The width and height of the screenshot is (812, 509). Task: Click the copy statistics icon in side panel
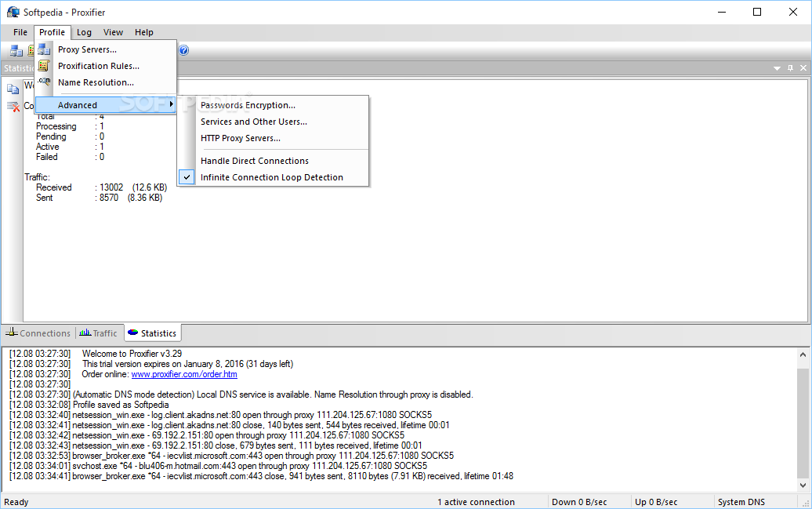[13, 89]
